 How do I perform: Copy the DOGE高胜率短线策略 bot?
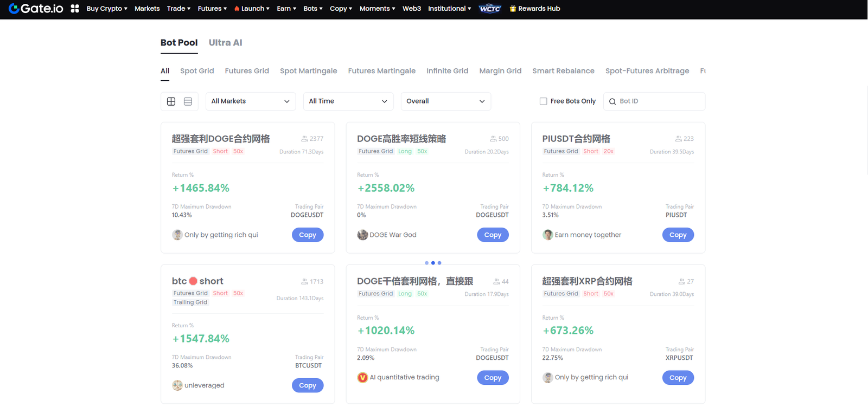493,235
